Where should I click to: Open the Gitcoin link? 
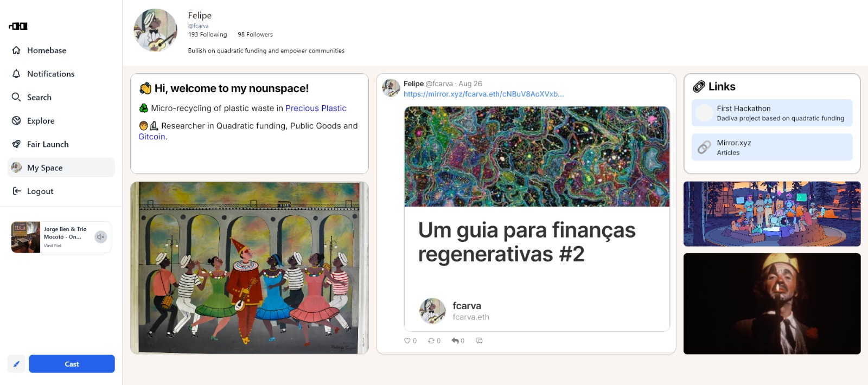coord(152,137)
